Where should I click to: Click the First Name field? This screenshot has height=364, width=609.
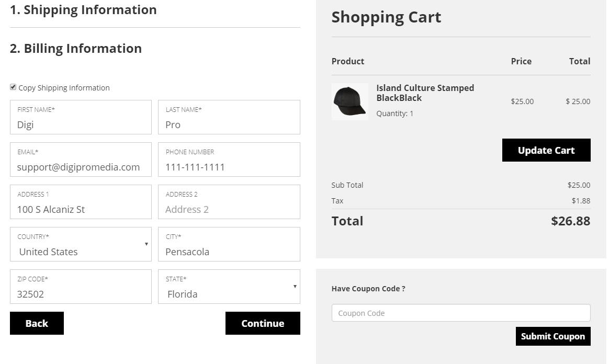click(81, 124)
